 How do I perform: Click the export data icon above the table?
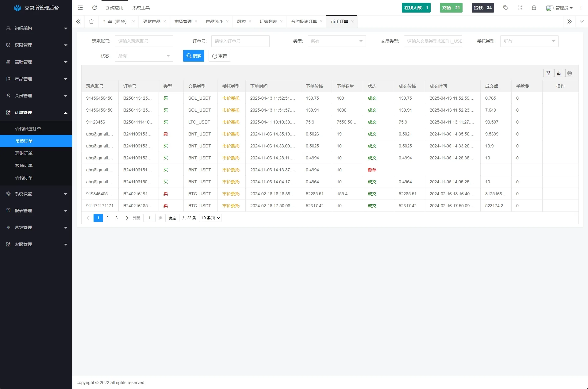point(559,73)
